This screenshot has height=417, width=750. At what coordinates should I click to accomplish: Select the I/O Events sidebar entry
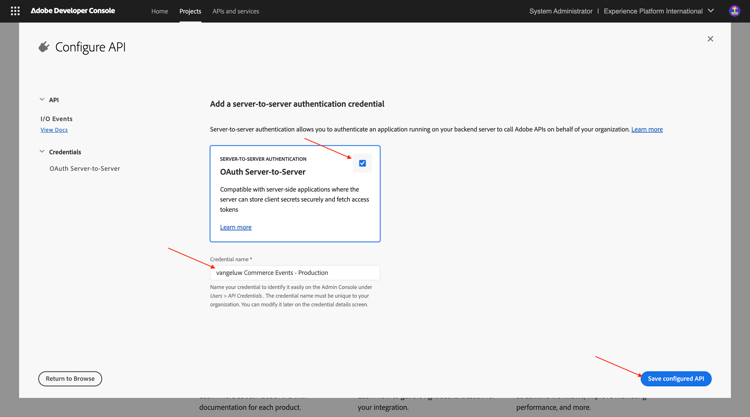[56, 119]
